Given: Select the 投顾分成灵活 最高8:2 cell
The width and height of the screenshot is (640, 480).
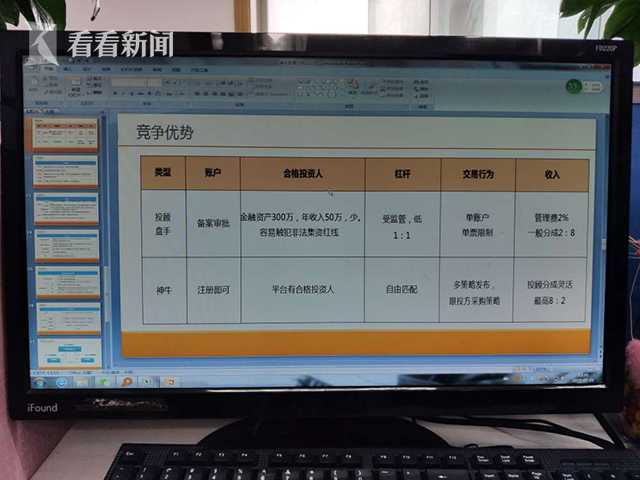Looking at the screenshot, I should click(x=549, y=290).
